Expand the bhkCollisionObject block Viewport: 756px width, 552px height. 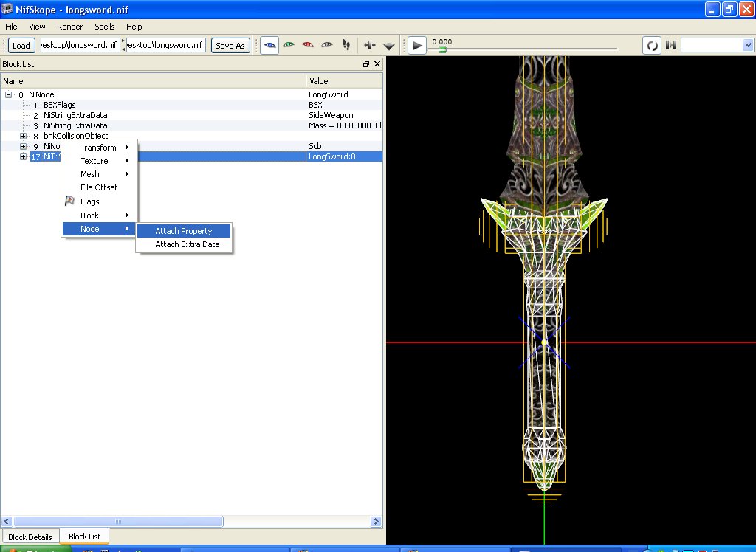point(24,136)
